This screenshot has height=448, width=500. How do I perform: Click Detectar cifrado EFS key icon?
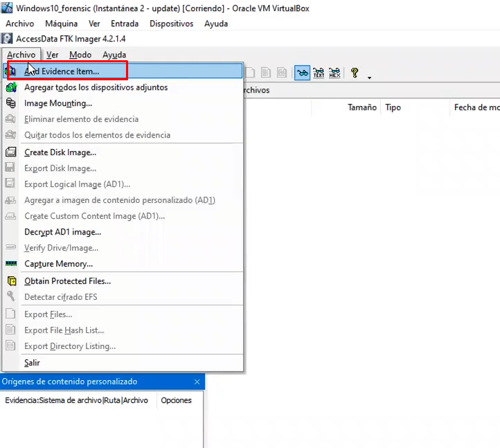(x=11, y=296)
